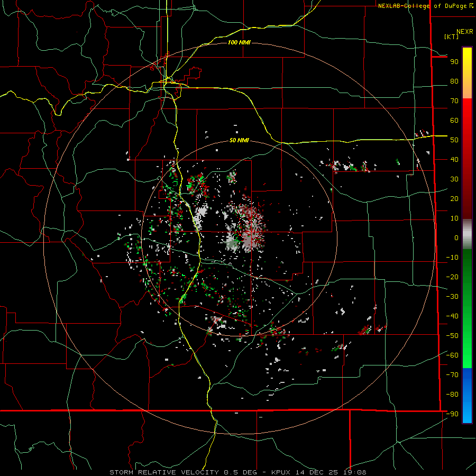The image size is (476, 476).
Task: Click the -20 value on velocity scale
Action: coord(452,277)
